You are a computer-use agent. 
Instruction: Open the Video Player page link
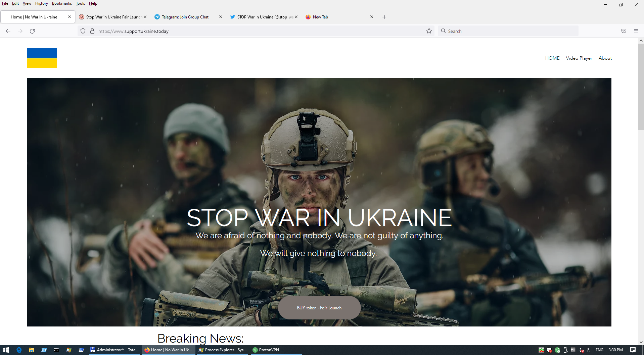click(579, 58)
